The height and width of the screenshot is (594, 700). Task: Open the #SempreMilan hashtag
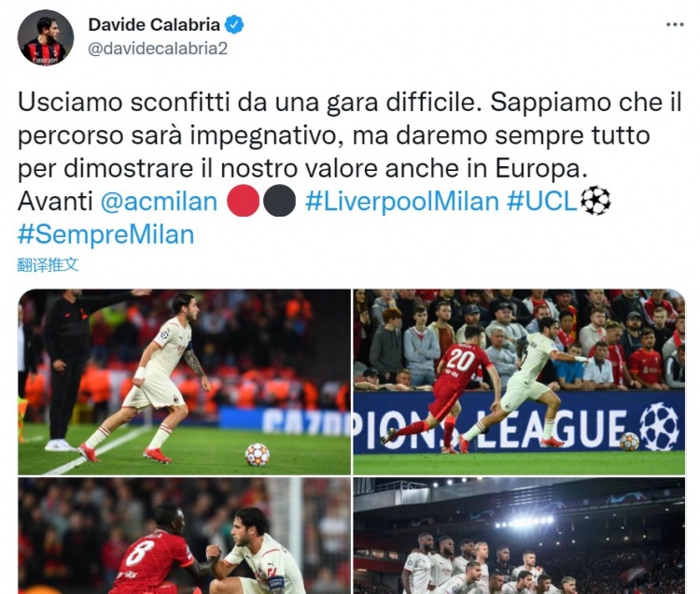(105, 235)
